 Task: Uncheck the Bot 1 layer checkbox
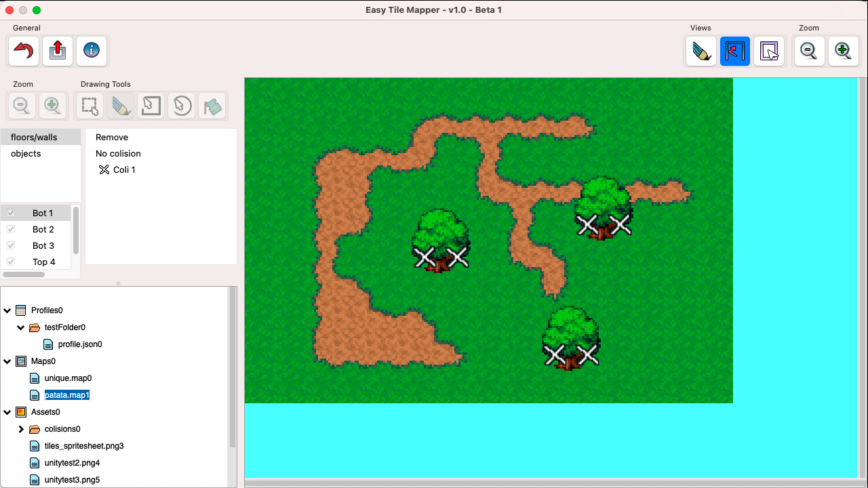11,213
